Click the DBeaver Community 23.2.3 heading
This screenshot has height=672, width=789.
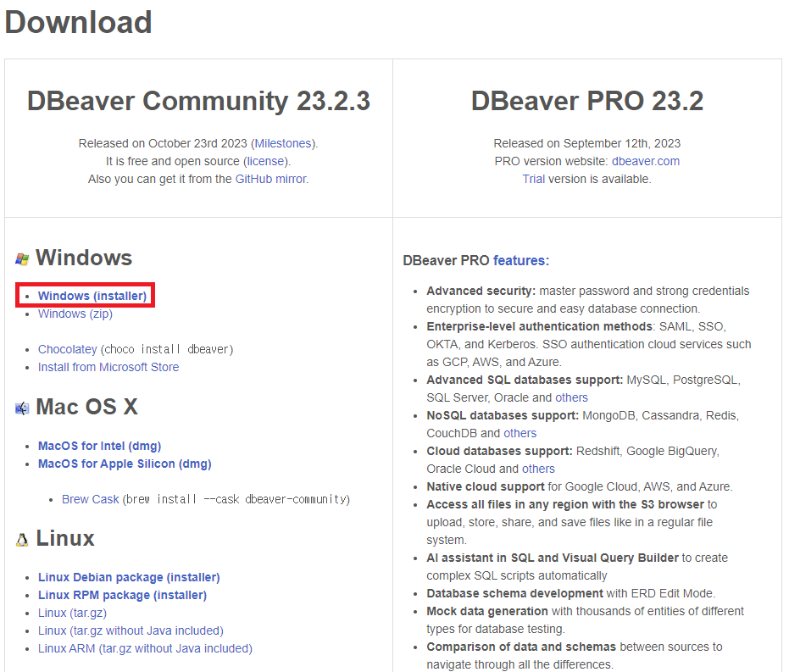(199, 101)
